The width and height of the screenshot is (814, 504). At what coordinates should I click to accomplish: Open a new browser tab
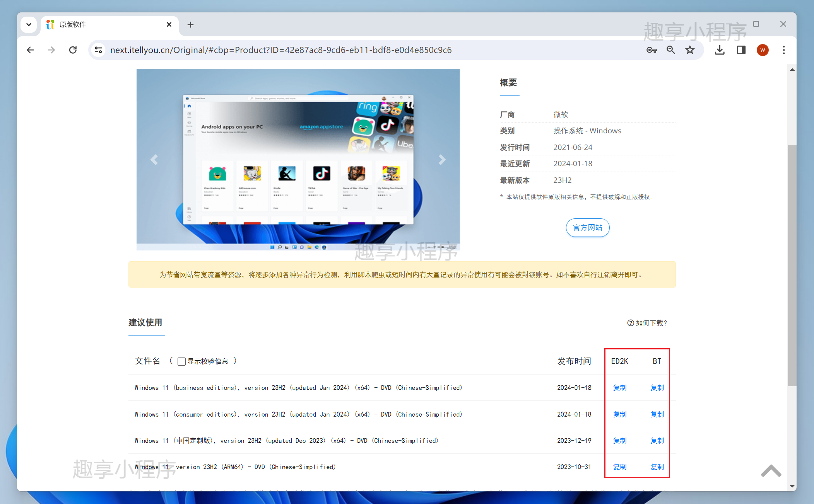click(190, 25)
